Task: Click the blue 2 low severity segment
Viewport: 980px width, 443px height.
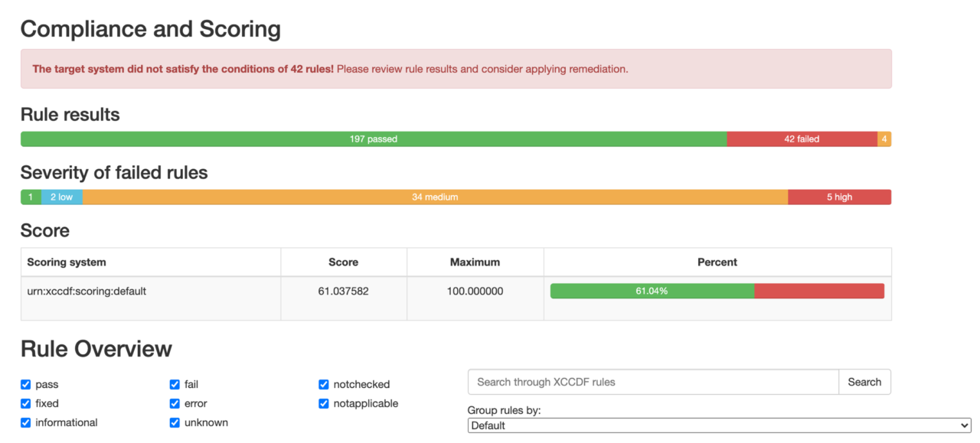Action: tap(61, 197)
